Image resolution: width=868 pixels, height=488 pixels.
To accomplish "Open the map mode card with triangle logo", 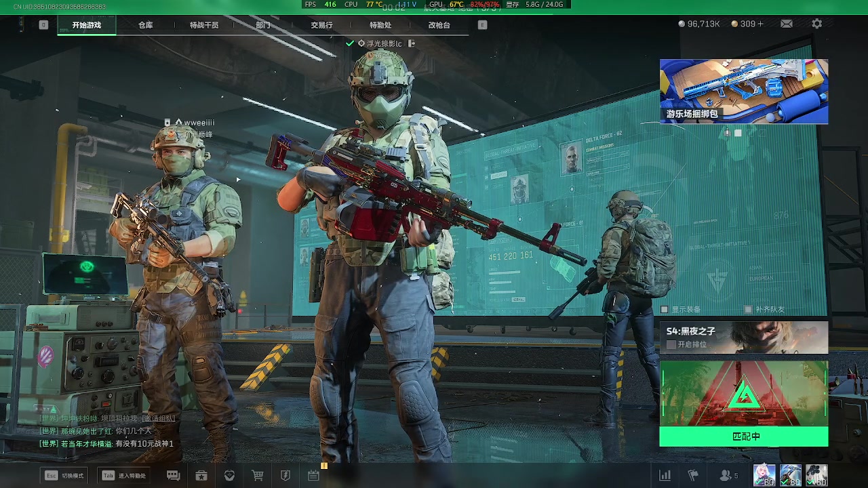I will (744, 393).
